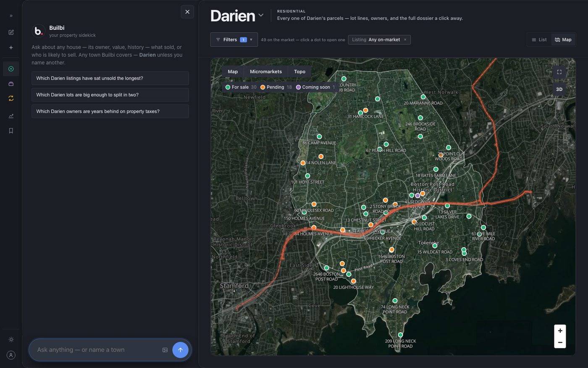588x368 pixels.
Task: Click the new note edit icon in sidebar
Action: pyautogui.click(x=11, y=32)
